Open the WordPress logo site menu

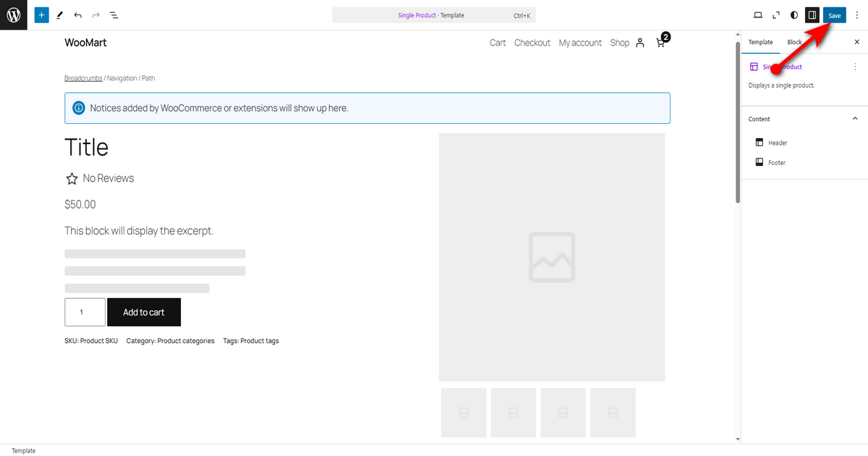coord(14,14)
